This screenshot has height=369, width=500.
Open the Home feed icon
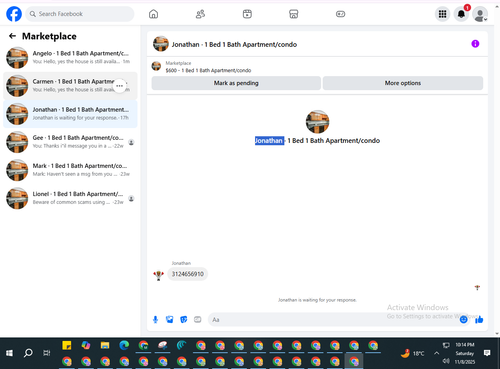(x=153, y=14)
